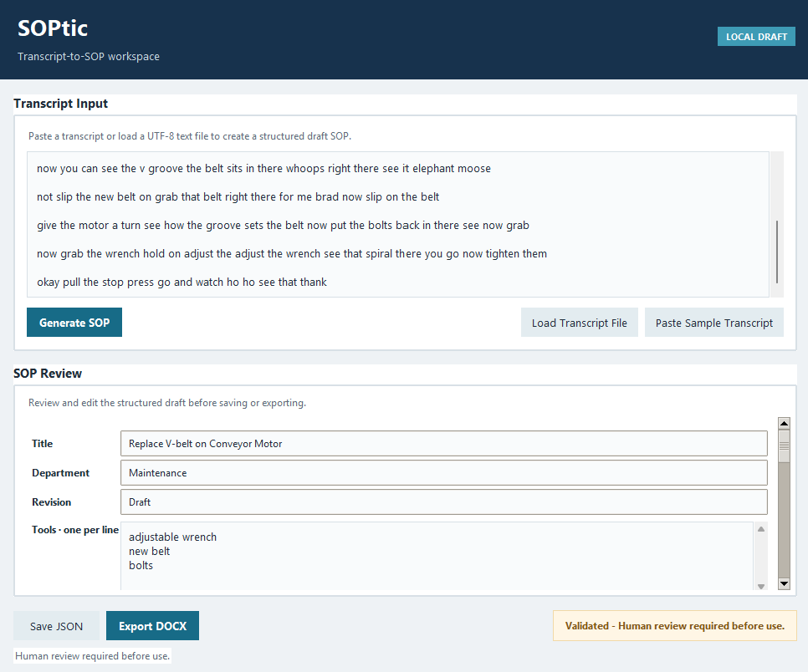The width and height of the screenshot is (808, 672).
Task: Click 'bolts' in Tools list
Action: click(x=141, y=565)
